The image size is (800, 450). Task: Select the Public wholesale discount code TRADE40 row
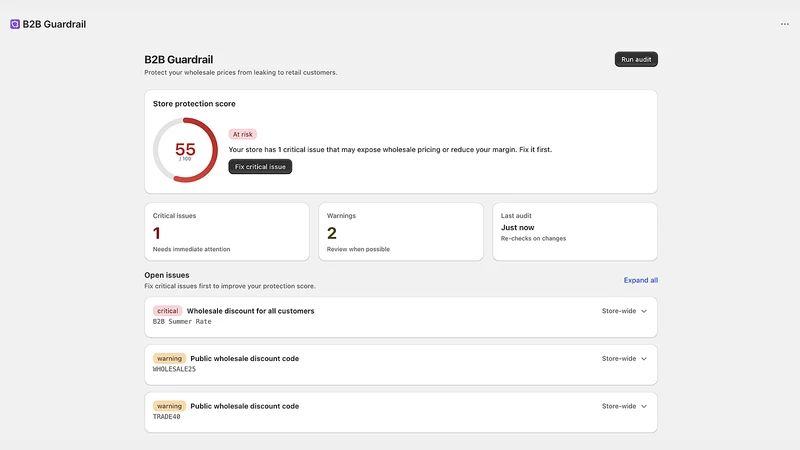401,412
